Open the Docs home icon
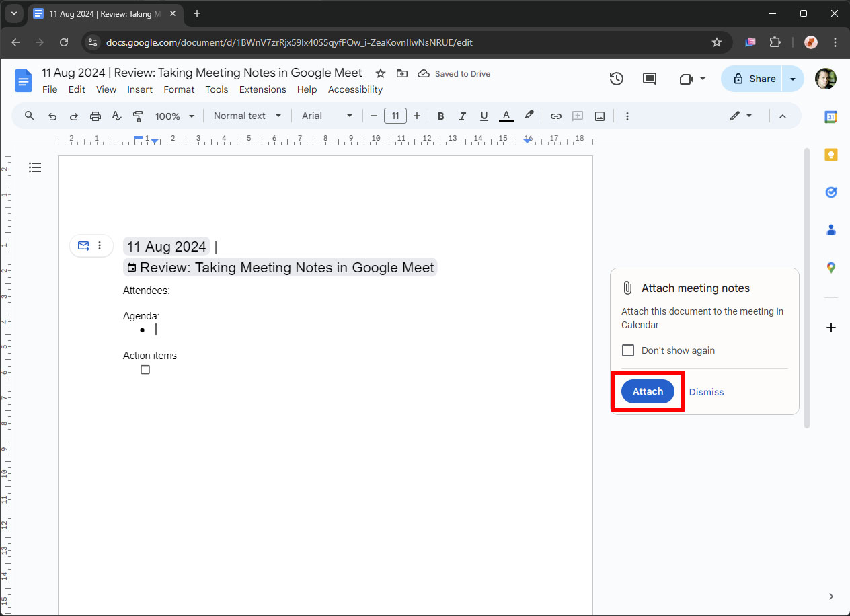Viewport: 850px width, 616px height. [24, 81]
